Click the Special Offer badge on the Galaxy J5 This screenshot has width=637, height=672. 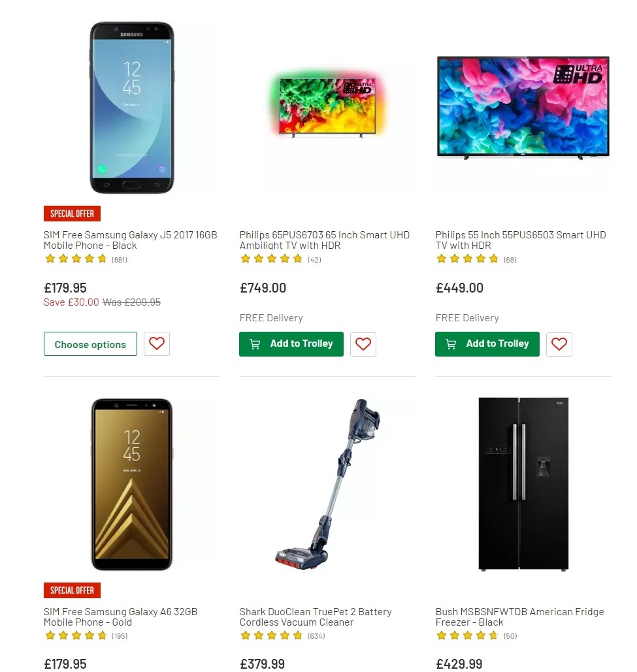click(72, 214)
